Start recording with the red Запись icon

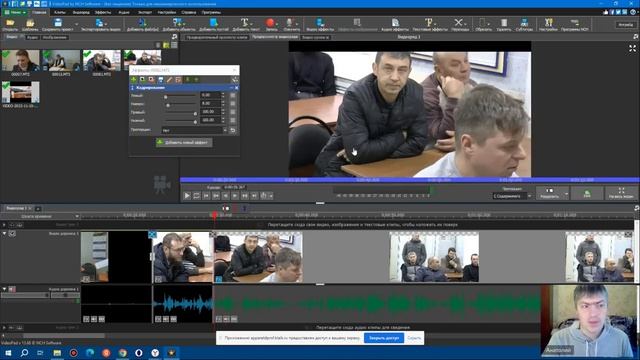[x=270, y=24]
